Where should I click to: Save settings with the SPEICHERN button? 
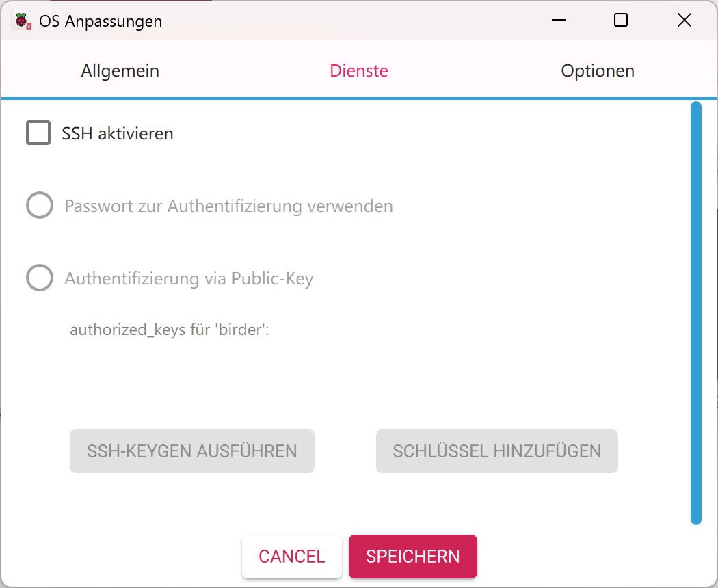click(413, 556)
